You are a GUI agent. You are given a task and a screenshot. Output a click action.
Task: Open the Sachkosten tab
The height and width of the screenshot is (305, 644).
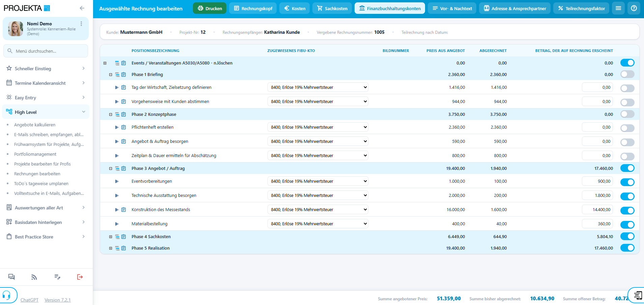point(332,8)
